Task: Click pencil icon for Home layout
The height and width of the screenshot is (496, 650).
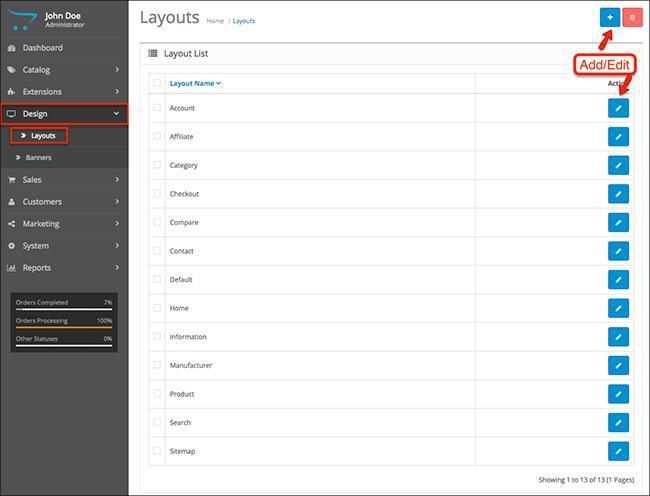Action: pyautogui.click(x=618, y=308)
